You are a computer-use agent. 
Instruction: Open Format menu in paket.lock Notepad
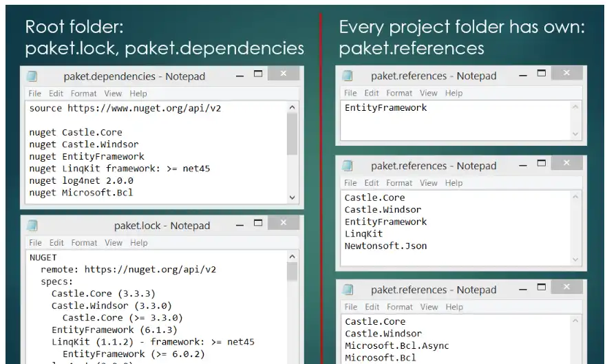coord(84,243)
